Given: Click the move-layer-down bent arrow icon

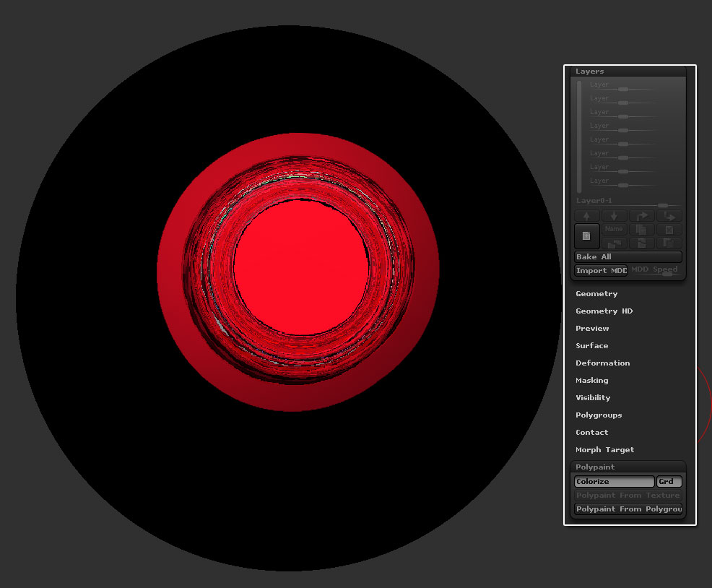Looking at the screenshot, I should pyautogui.click(x=669, y=216).
